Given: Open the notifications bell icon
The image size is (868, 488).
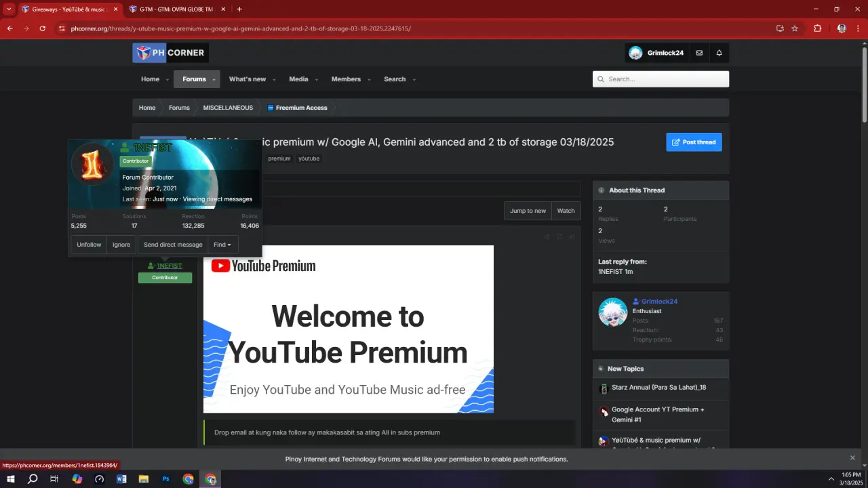Looking at the screenshot, I should tap(719, 53).
